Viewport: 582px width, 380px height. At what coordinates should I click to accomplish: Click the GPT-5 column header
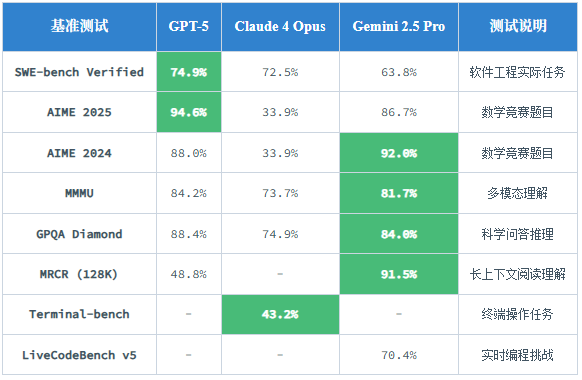pos(189,26)
